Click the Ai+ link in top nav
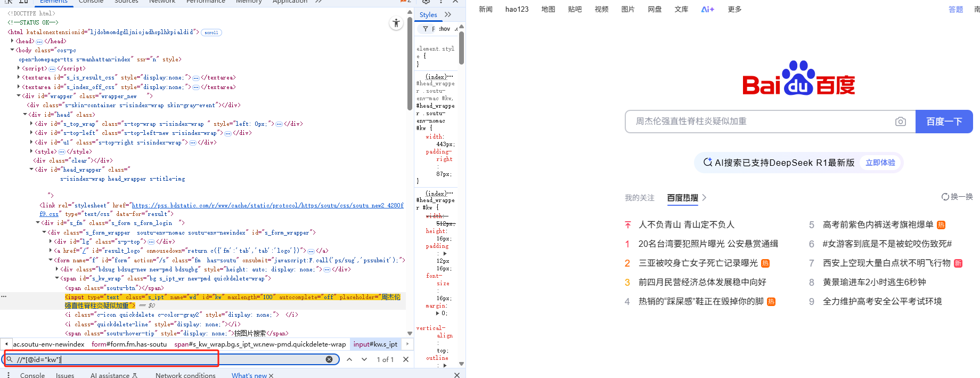 [x=708, y=9]
